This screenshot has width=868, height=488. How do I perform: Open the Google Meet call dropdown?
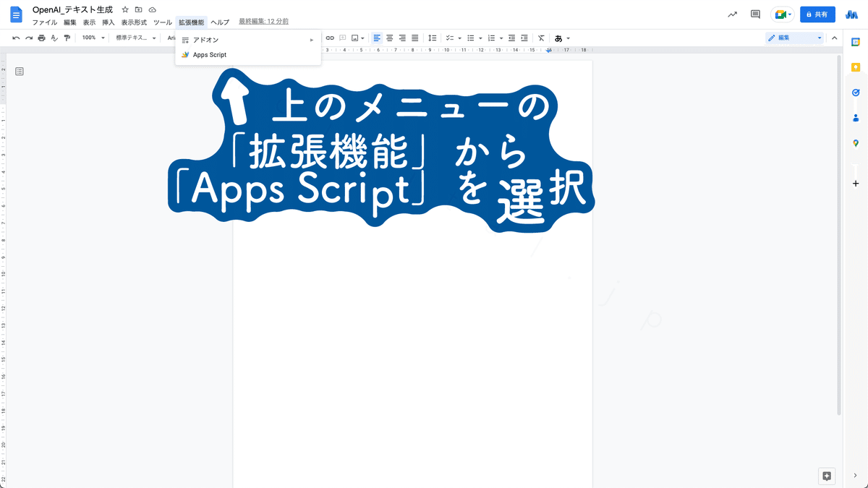(783, 14)
